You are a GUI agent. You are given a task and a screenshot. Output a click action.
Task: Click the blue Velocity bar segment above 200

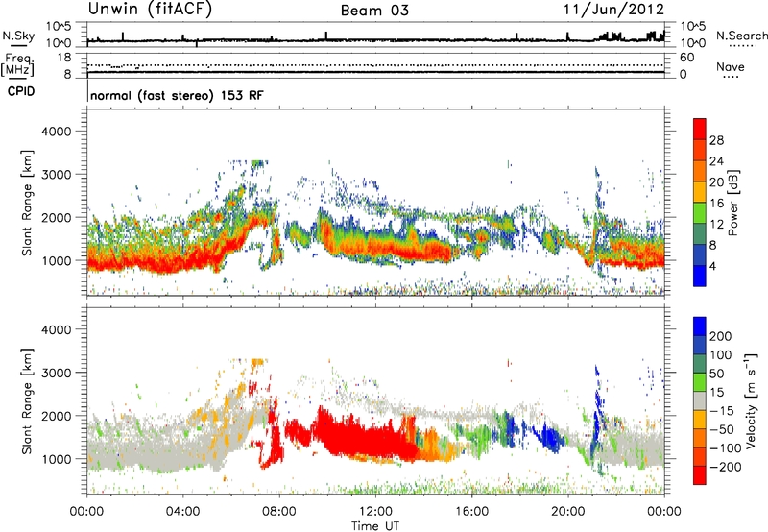pos(700,326)
